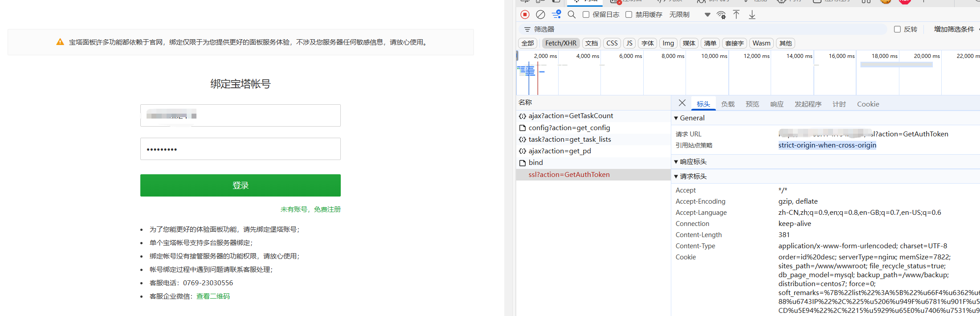980x316 pixels.
Task: Switch to the 计时 tab
Action: point(839,104)
